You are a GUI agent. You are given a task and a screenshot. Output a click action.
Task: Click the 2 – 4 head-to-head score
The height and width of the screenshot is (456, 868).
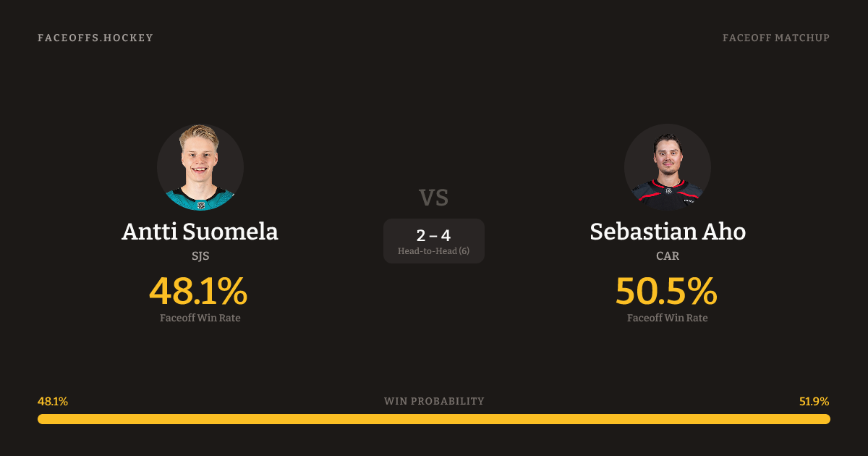point(434,235)
